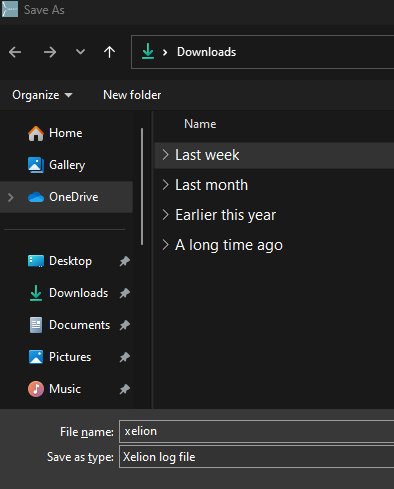
Task: Click the File name field containing xelion
Action: (257, 432)
